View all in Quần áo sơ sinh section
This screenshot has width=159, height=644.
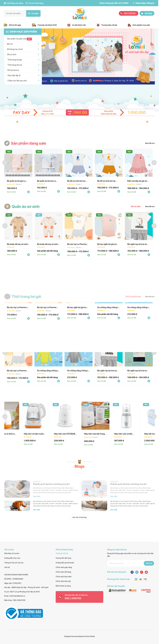tap(150, 207)
